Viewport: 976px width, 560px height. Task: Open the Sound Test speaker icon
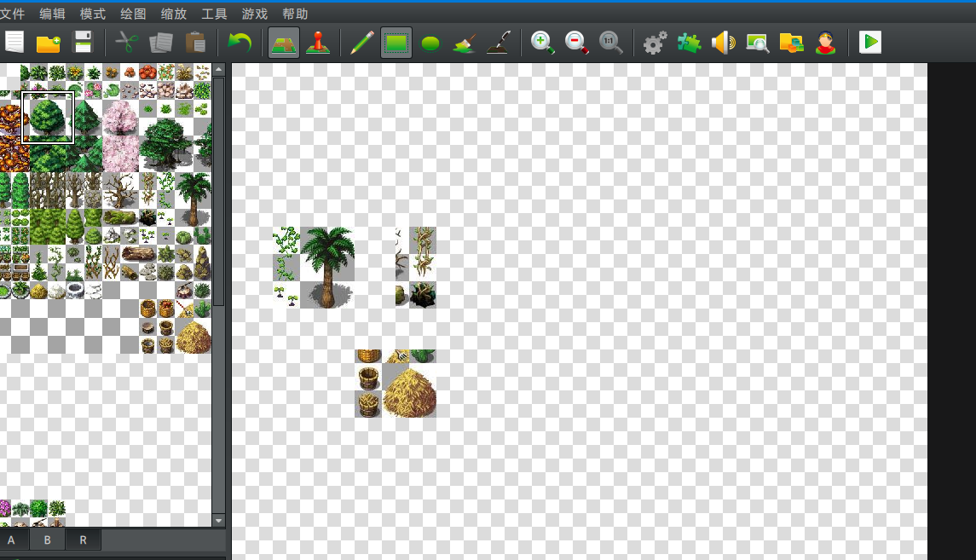point(724,43)
